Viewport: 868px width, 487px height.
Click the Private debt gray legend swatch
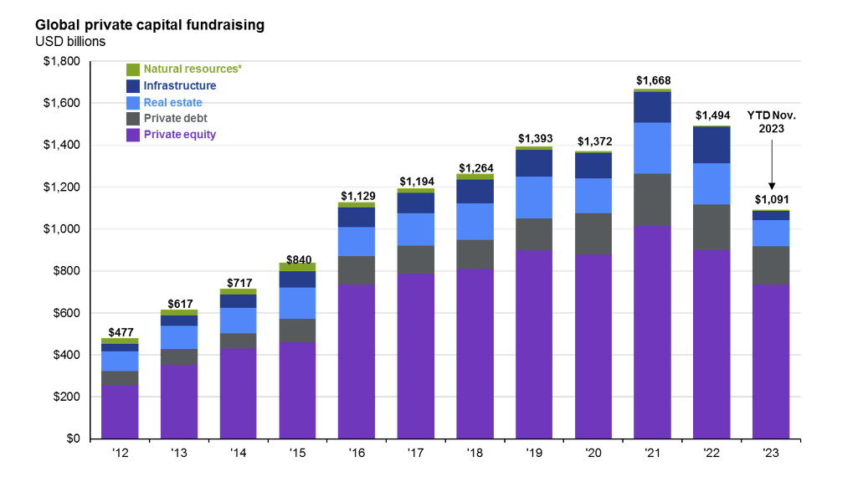[x=133, y=119]
